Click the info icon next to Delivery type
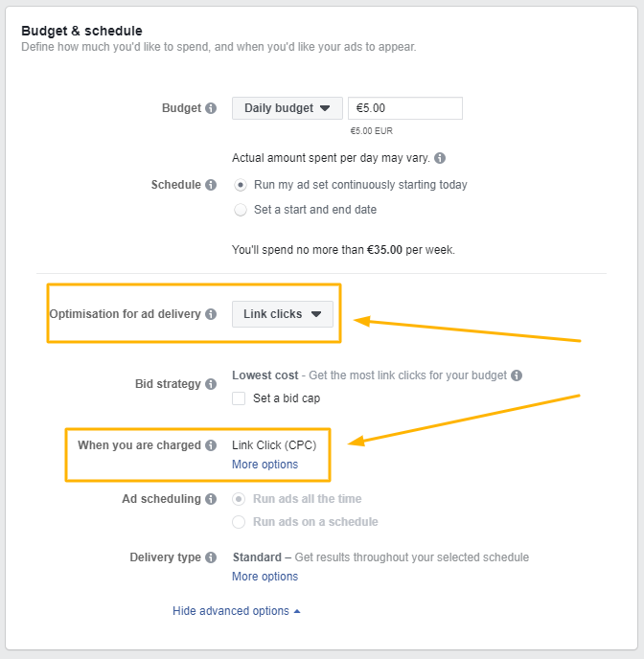The image size is (644, 659). coord(211,557)
